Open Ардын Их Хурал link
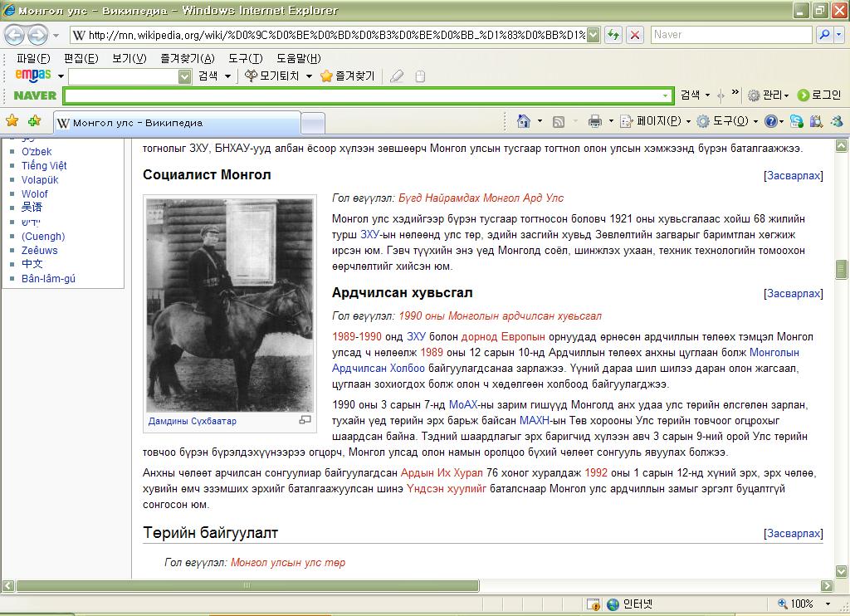The image size is (850, 616). tap(442, 473)
